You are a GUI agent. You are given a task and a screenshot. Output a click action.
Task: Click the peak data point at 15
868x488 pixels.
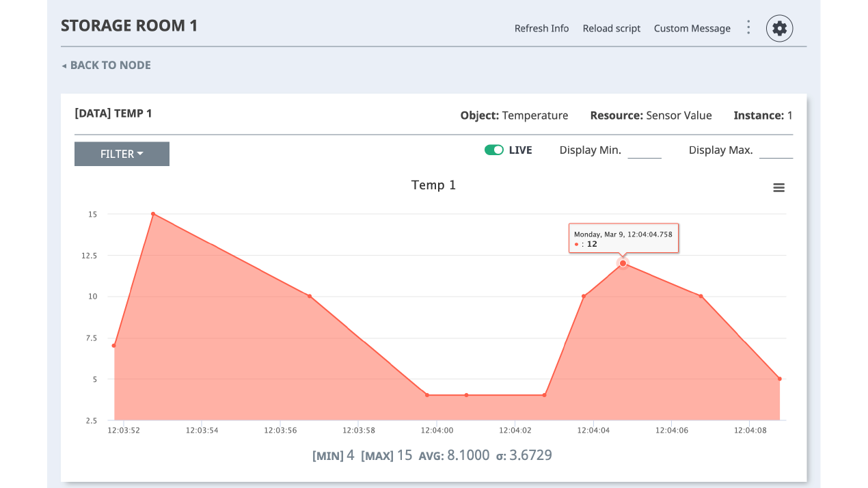pos(152,213)
